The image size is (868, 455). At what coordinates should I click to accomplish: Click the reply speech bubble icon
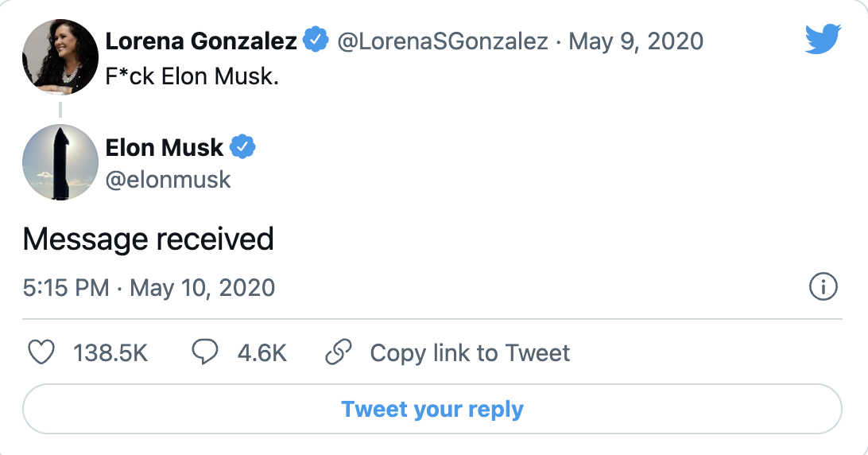206,352
